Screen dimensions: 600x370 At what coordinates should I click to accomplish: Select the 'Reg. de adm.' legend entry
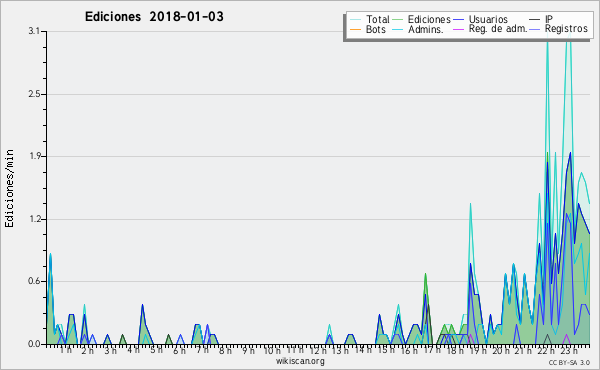(498, 29)
